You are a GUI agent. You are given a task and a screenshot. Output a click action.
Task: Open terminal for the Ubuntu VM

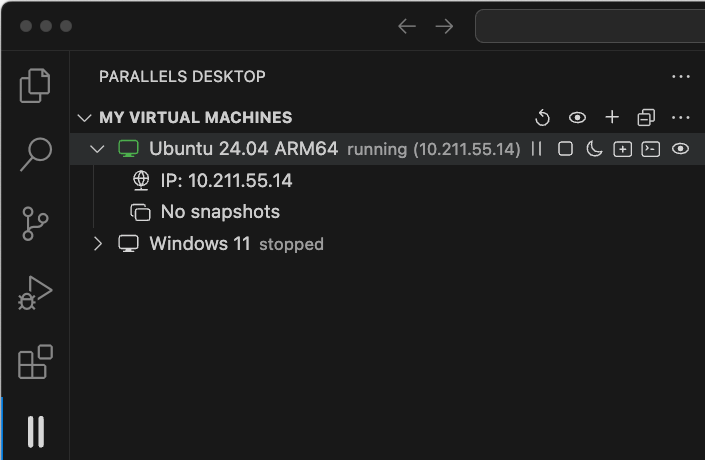pos(651,149)
